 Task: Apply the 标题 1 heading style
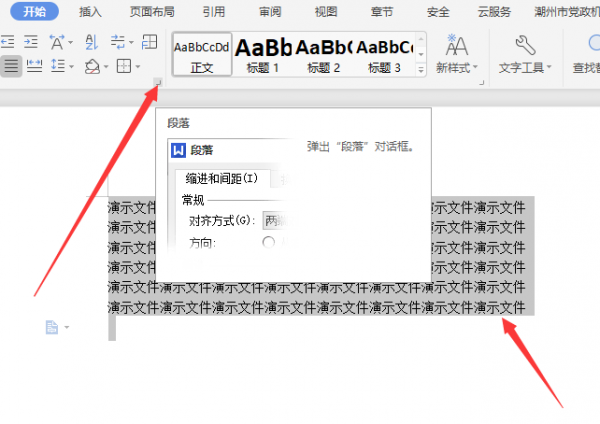pyautogui.click(x=263, y=54)
